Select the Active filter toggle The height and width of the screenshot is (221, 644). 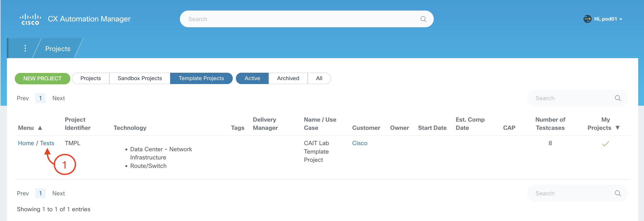click(x=252, y=79)
